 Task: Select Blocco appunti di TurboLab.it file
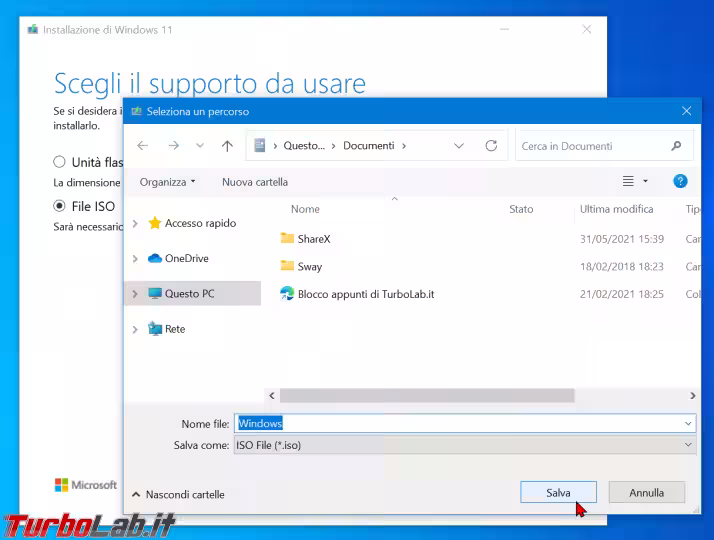coord(366,294)
